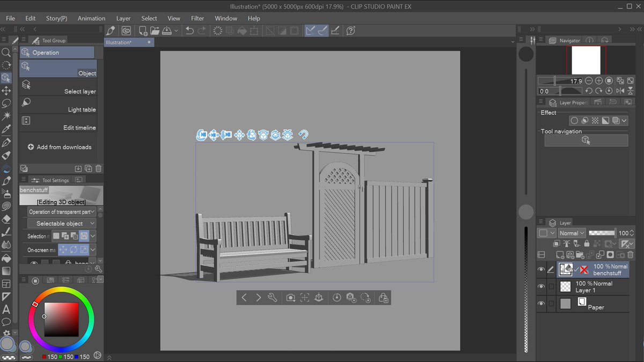Open the save options dropdown arrow
The image size is (644, 362).
pos(176,31)
